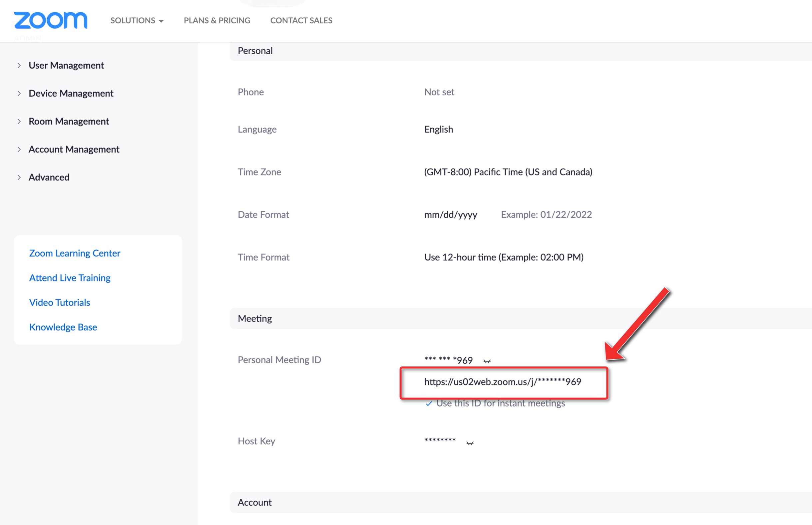
Task: Expand Room Management chevron
Action: [x=19, y=121]
